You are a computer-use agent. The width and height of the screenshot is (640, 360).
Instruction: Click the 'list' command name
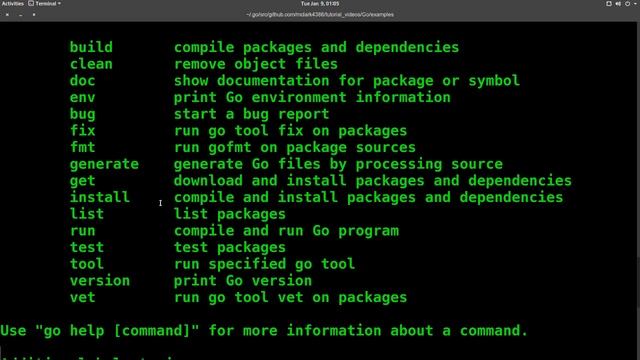[x=87, y=214]
